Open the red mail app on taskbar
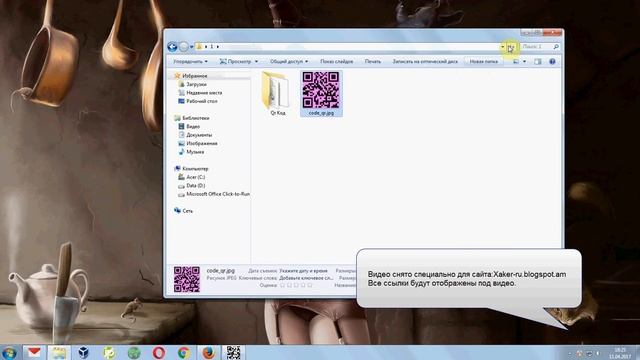 pyautogui.click(x=34, y=353)
